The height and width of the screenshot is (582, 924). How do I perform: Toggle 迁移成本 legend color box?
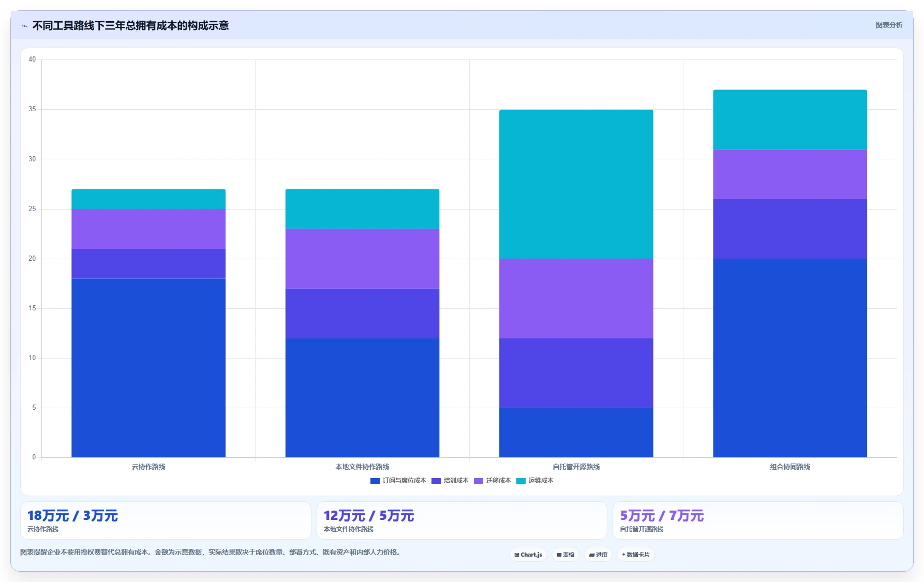(x=479, y=481)
